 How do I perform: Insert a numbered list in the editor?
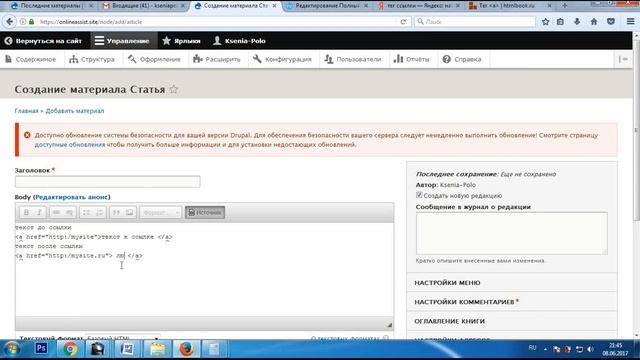click(99, 212)
